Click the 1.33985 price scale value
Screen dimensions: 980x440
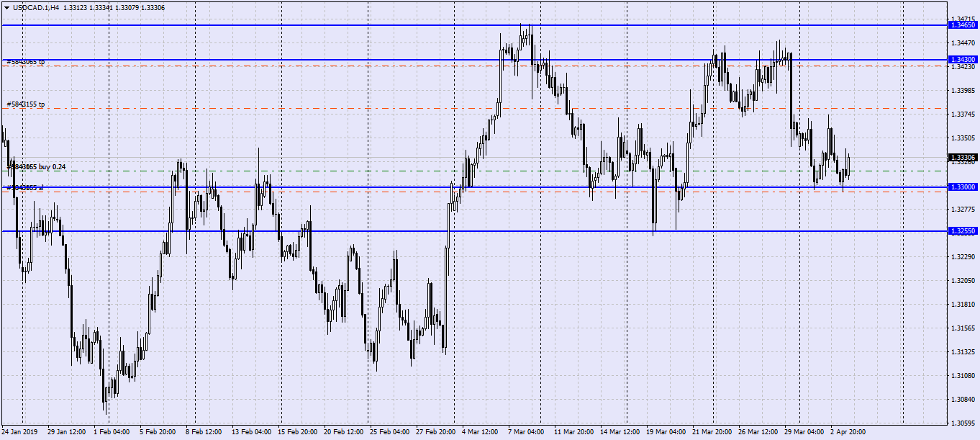[x=962, y=90]
